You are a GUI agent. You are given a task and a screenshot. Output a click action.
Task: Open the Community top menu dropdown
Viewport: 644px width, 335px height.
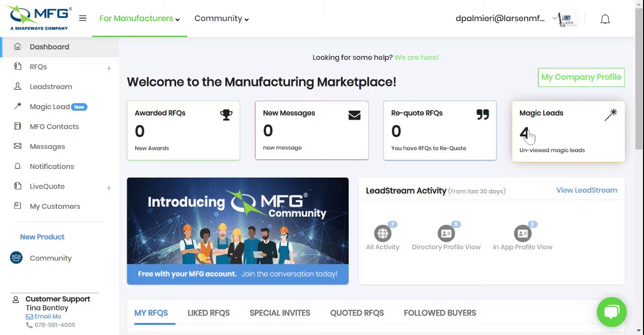[221, 19]
